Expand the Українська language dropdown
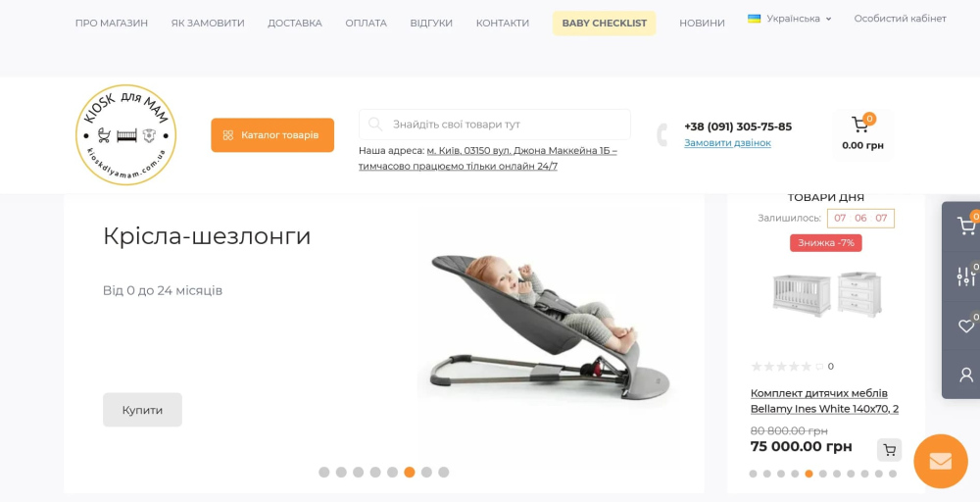This screenshot has height=502, width=980. click(789, 19)
